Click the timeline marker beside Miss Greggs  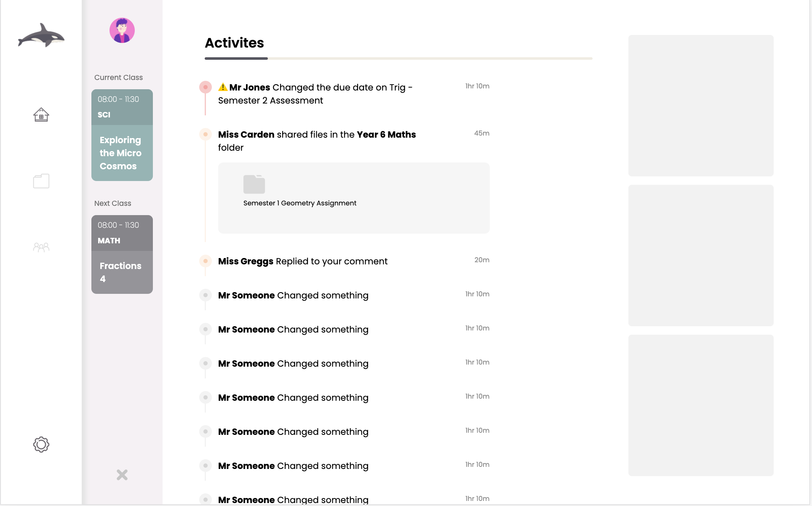tap(206, 261)
